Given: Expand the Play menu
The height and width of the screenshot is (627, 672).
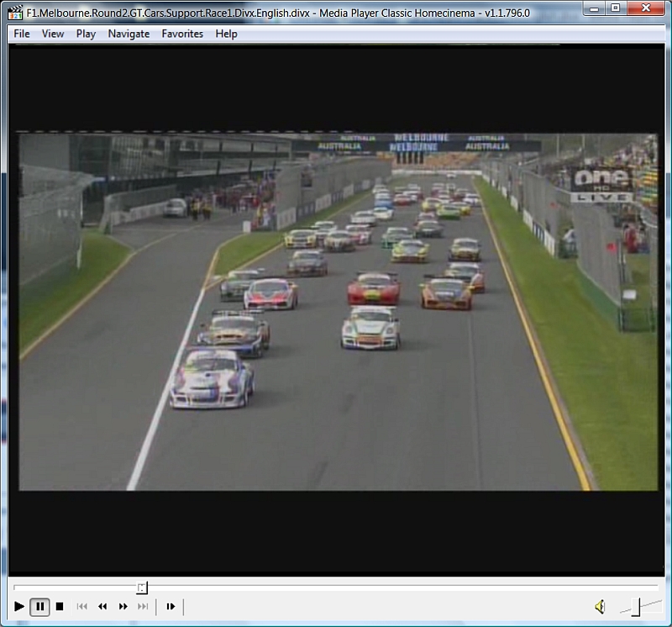Looking at the screenshot, I should [86, 34].
